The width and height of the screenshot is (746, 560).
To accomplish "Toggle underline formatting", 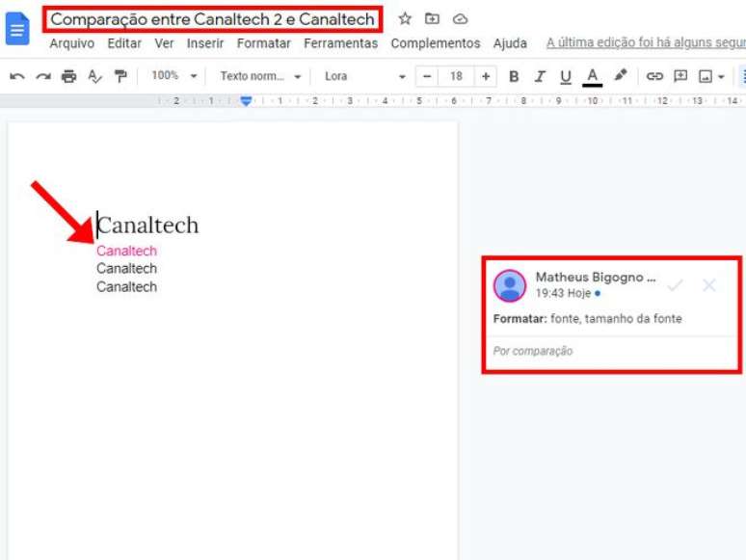I will point(565,76).
